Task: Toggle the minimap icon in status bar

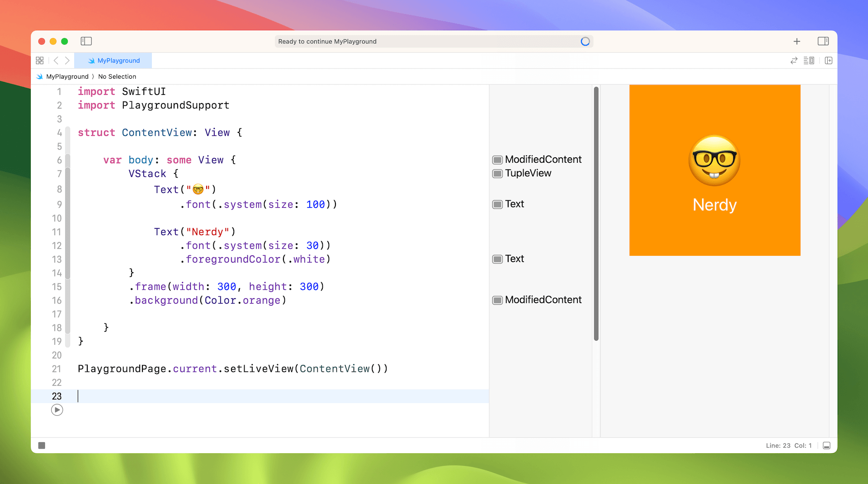Action: (827, 445)
